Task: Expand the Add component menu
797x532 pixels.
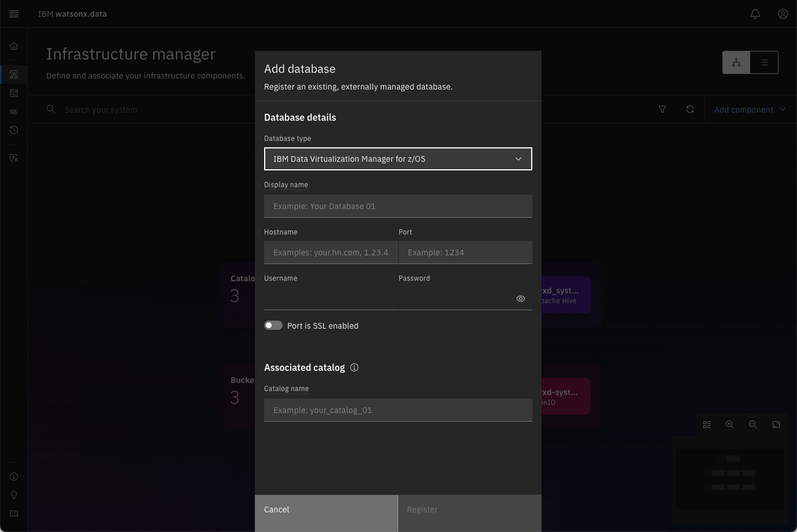Action: pyautogui.click(x=750, y=110)
